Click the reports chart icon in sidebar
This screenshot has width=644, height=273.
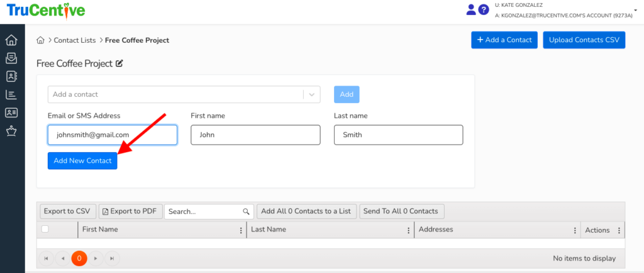tap(11, 95)
